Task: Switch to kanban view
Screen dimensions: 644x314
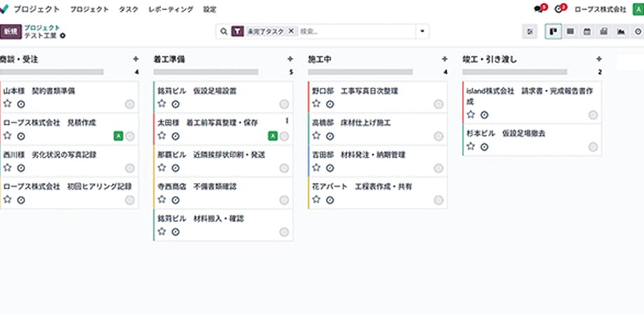Action: click(x=553, y=32)
